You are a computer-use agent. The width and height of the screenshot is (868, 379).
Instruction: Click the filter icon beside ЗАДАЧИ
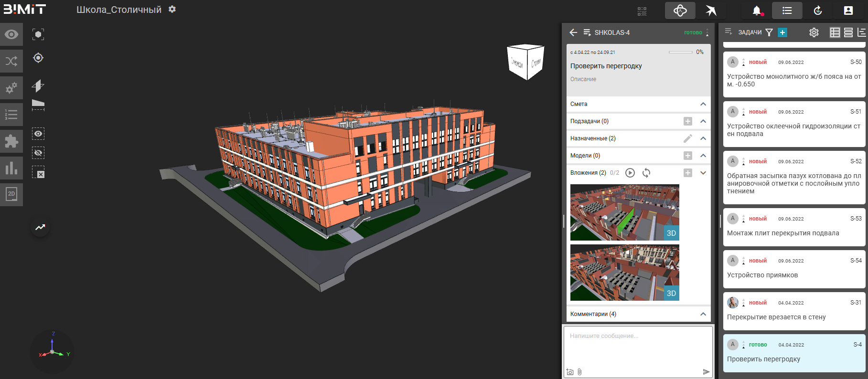[x=769, y=32]
